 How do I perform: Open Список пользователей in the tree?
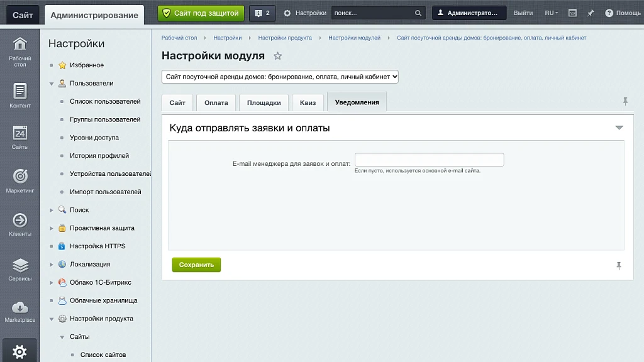point(105,101)
